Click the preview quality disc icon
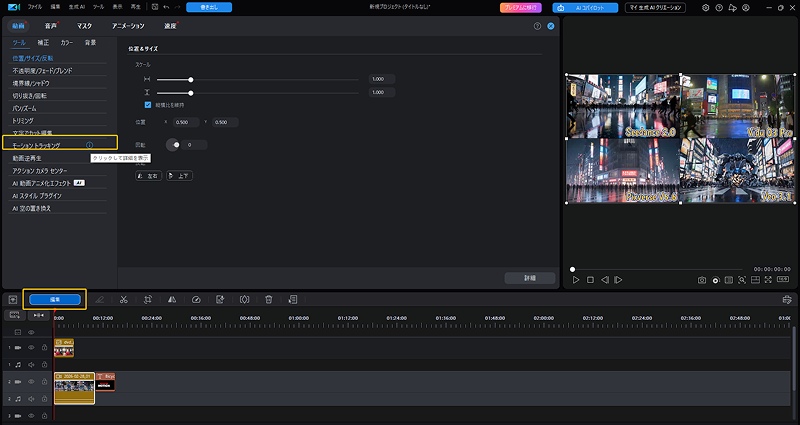The image size is (800, 425). (716, 280)
